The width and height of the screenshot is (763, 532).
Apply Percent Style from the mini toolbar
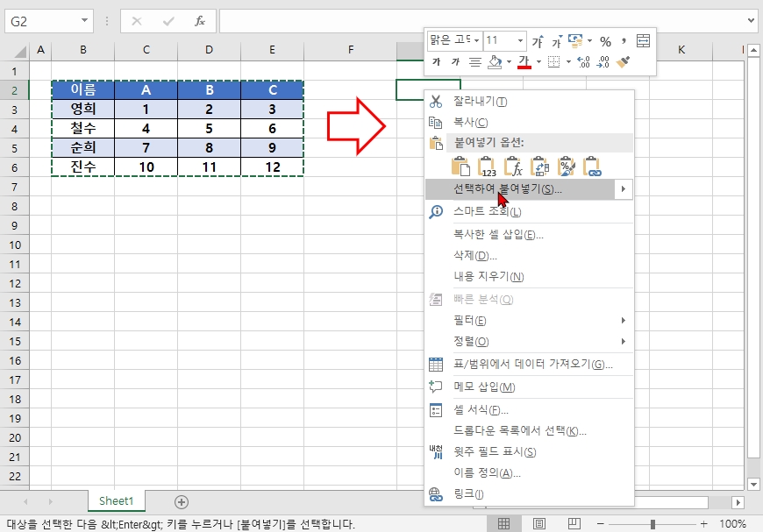[605, 40]
